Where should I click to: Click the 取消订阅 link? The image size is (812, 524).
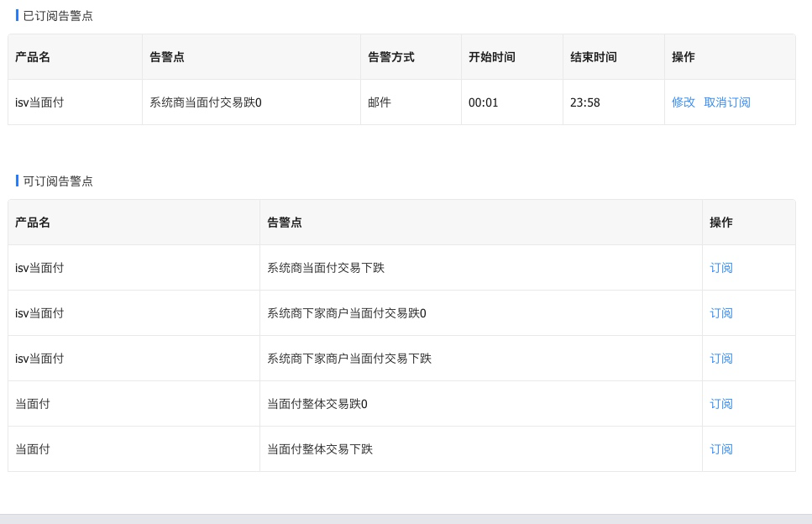pyautogui.click(x=726, y=102)
